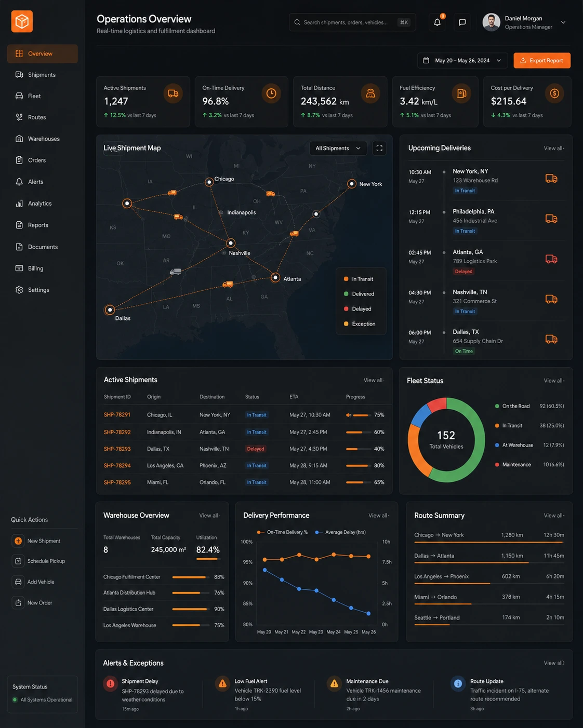Click the search shipments input field
This screenshot has height=728, width=583.
pos(352,22)
